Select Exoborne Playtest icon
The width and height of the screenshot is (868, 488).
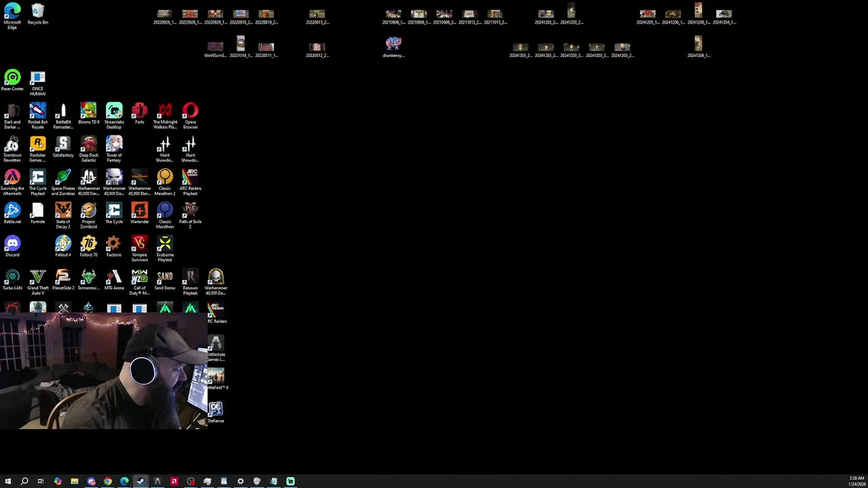[165, 249]
